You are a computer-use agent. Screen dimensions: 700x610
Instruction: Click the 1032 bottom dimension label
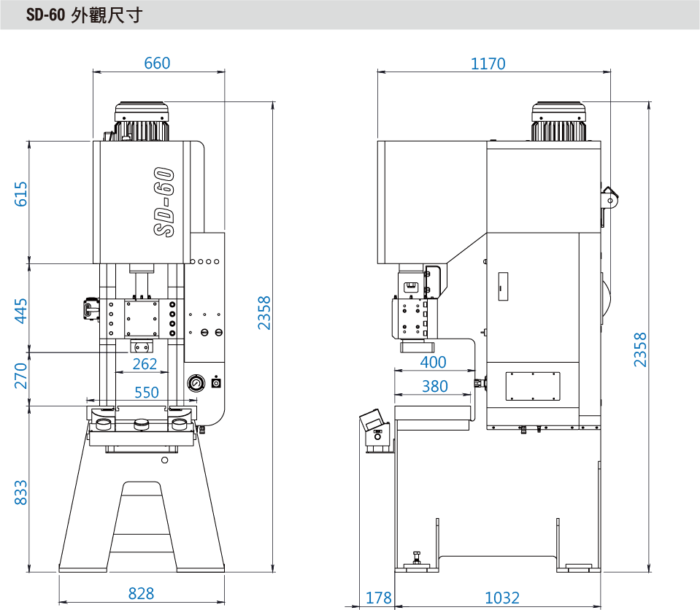pyautogui.click(x=502, y=598)
